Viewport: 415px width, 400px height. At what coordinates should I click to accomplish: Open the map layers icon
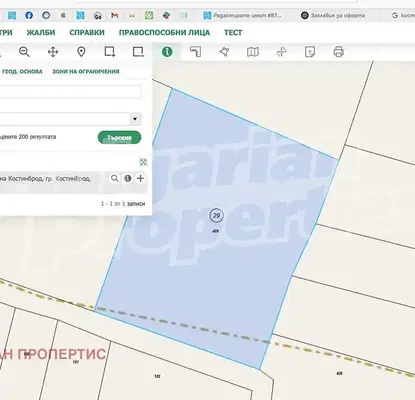tap(253, 52)
